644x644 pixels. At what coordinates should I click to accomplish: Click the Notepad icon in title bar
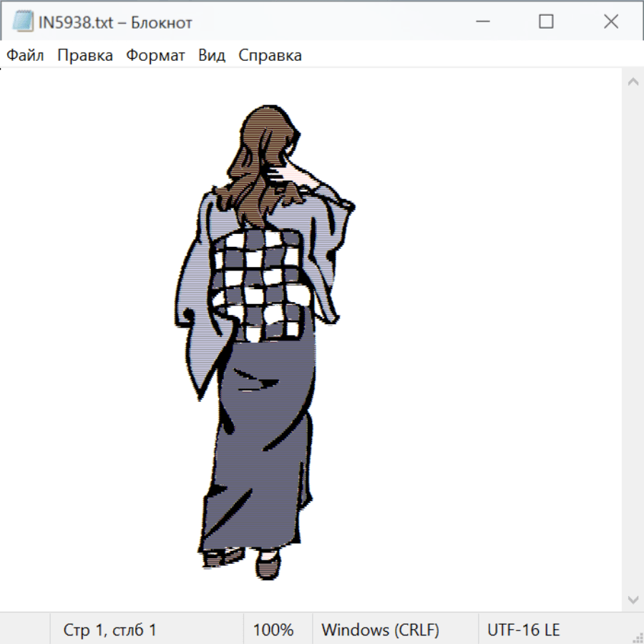coord(23,22)
